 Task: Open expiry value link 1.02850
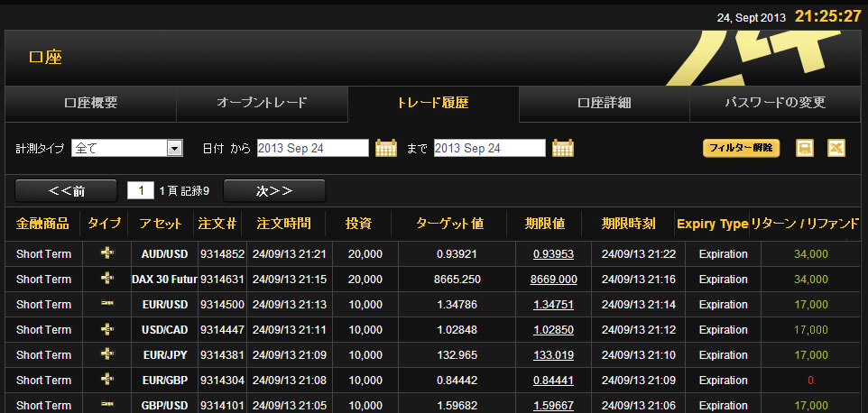[x=554, y=329]
